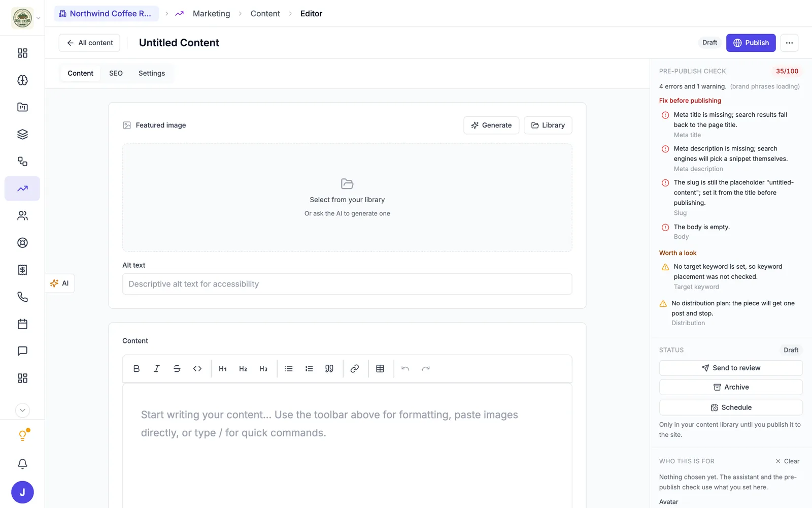Viewport: 812px width, 508px height.
Task: Go back to All content
Action: pos(89,43)
